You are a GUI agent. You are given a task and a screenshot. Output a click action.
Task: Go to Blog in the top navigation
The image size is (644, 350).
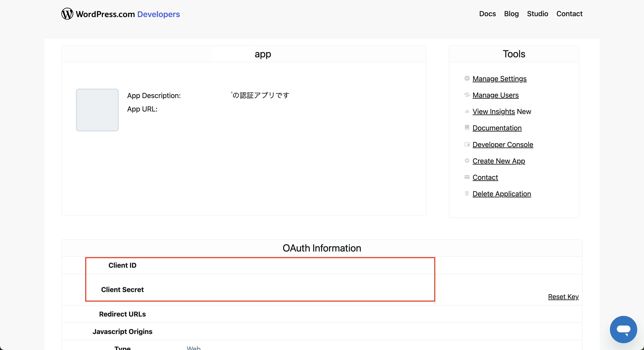[x=511, y=14]
